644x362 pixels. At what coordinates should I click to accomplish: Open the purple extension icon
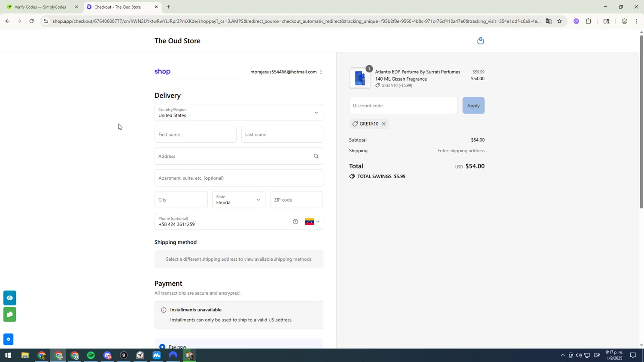pos(576,21)
